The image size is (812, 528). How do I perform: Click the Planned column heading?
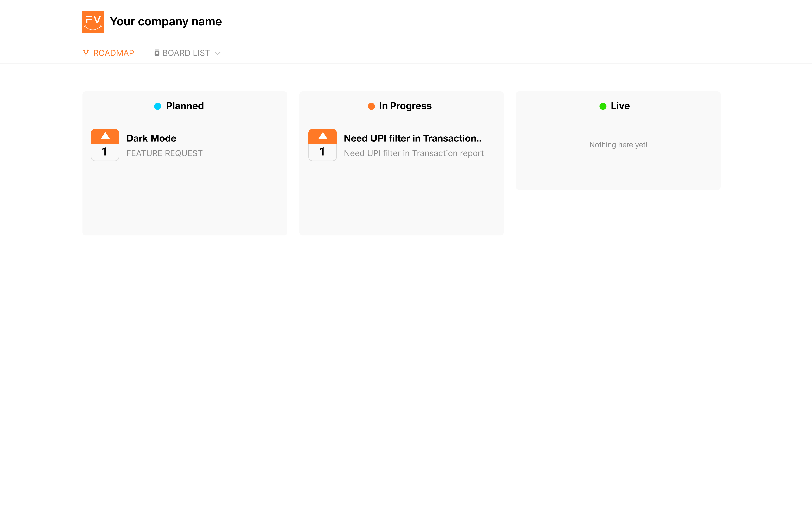coord(185,106)
